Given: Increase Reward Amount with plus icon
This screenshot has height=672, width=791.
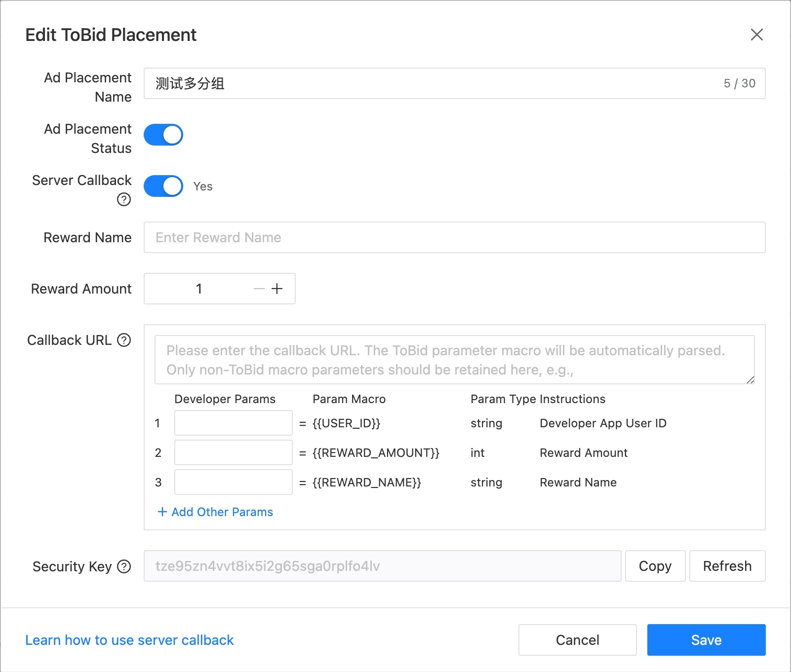Looking at the screenshot, I should click(x=277, y=289).
